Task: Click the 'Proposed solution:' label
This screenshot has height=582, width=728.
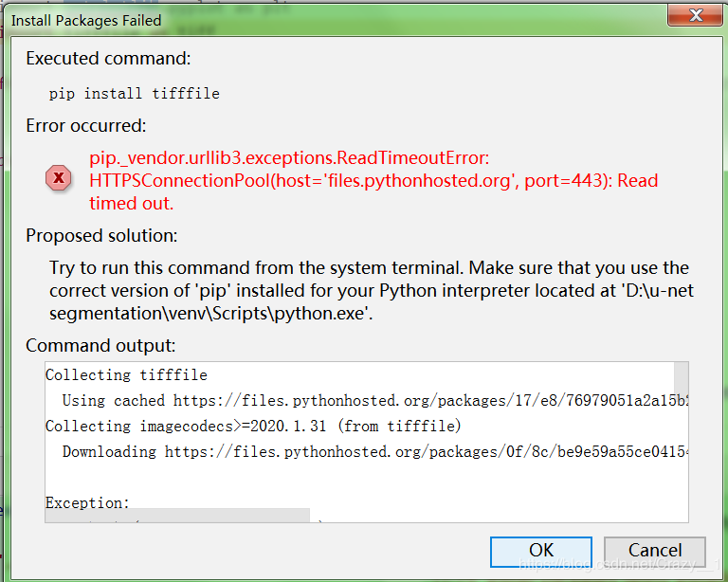Action: [101, 235]
